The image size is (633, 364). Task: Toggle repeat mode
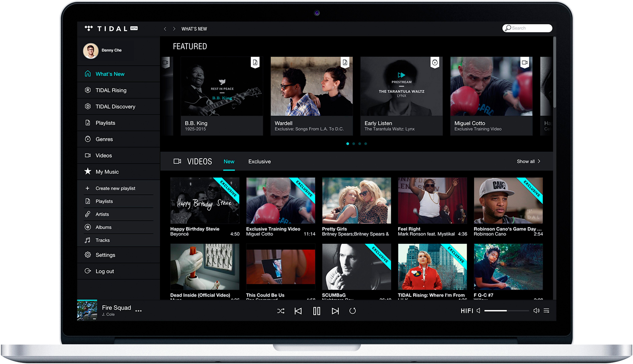coord(353,311)
